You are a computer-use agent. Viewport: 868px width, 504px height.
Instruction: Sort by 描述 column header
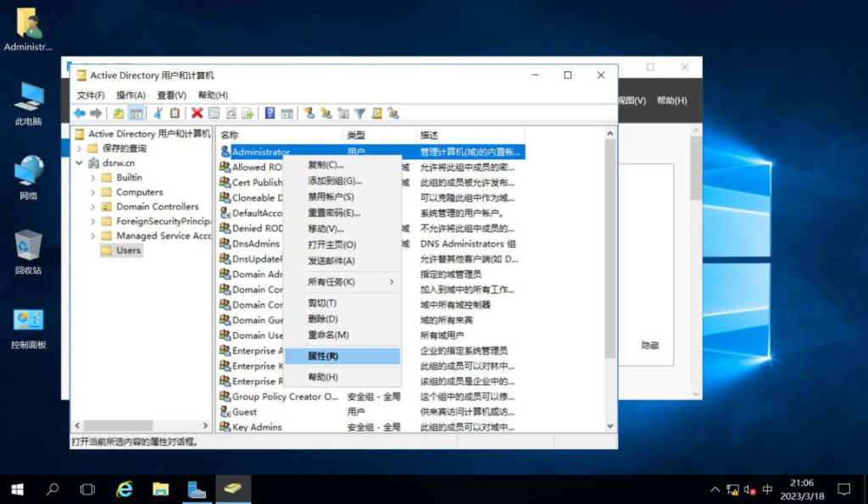tap(470, 135)
